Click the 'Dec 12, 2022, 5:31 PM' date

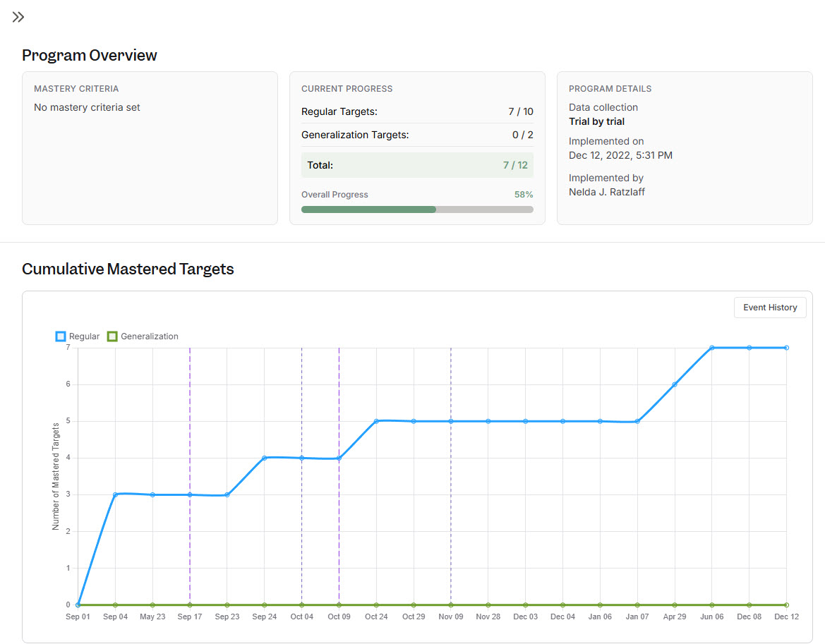[x=620, y=155]
